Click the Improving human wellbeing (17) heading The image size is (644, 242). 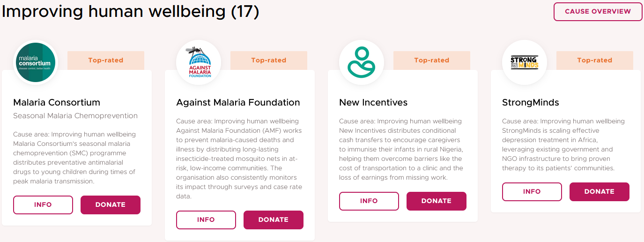(130, 12)
